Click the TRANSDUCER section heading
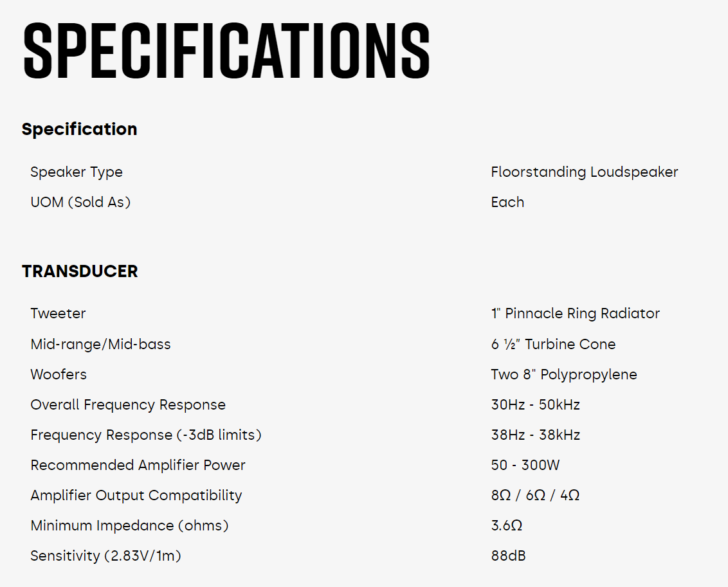Screen dimensions: 728x587 pos(80,271)
